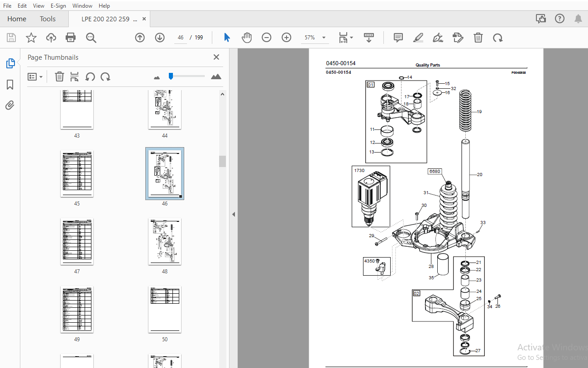The height and width of the screenshot is (368, 588).
Task: Close the LPE 200 220 259 document tab
Action: point(144,19)
